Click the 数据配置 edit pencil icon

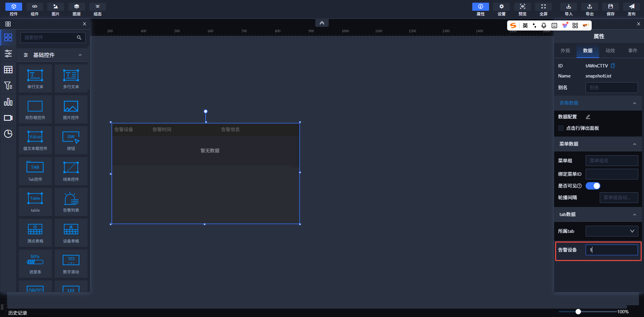pyautogui.click(x=588, y=117)
